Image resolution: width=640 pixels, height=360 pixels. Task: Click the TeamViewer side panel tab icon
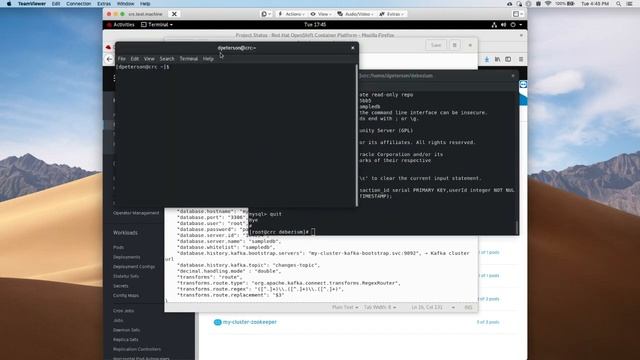click(523, 84)
